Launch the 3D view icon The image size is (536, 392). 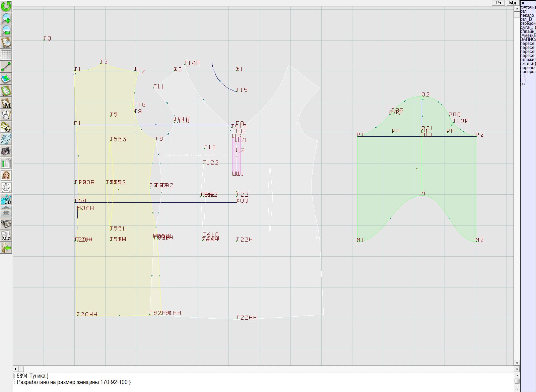(x=6, y=200)
